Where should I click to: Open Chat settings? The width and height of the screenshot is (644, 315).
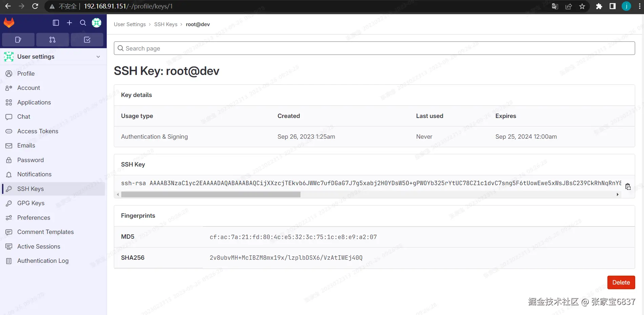(x=54, y=117)
